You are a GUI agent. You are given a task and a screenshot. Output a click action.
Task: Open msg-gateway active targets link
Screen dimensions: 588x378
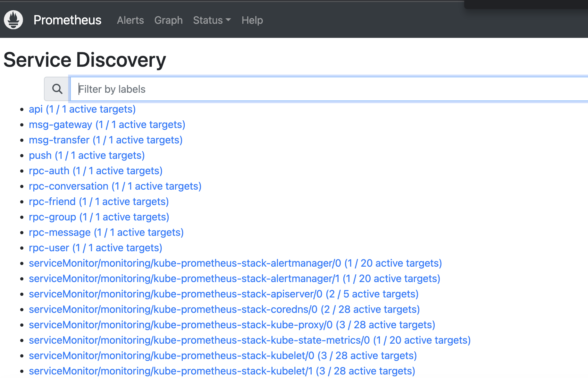(x=107, y=125)
